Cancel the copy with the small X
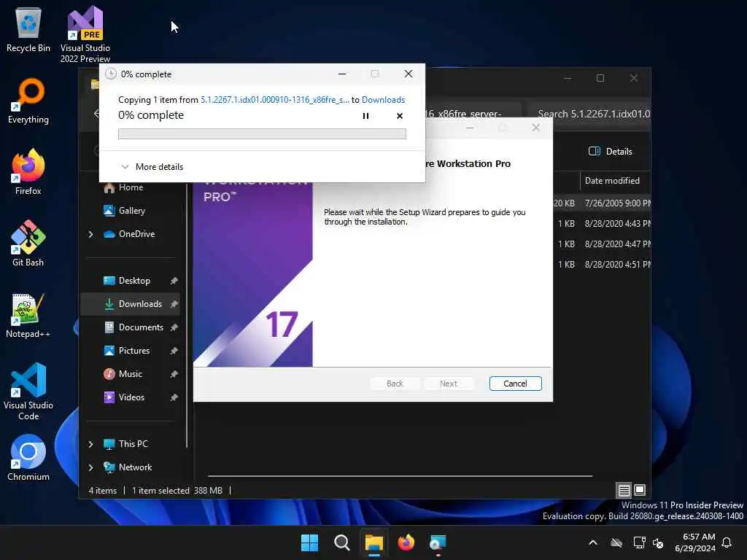The image size is (747, 560). pos(399,116)
